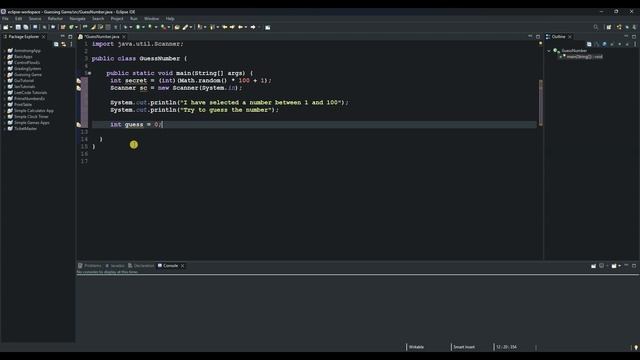Open the External Tools dropdown arrow
Image resolution: width=640 pixels, height=360 pixels.
(x=169, y=27)
